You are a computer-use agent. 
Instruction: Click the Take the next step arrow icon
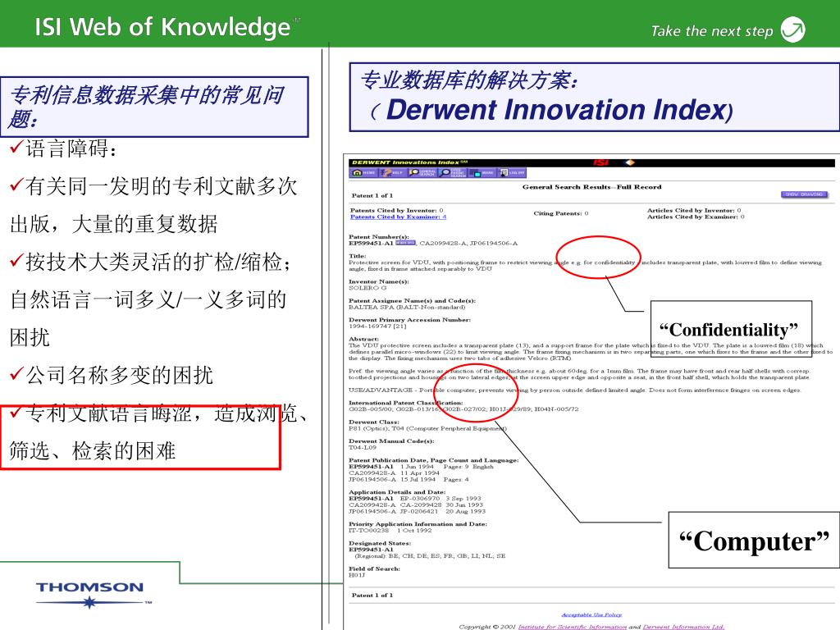(x=793, y=30)
